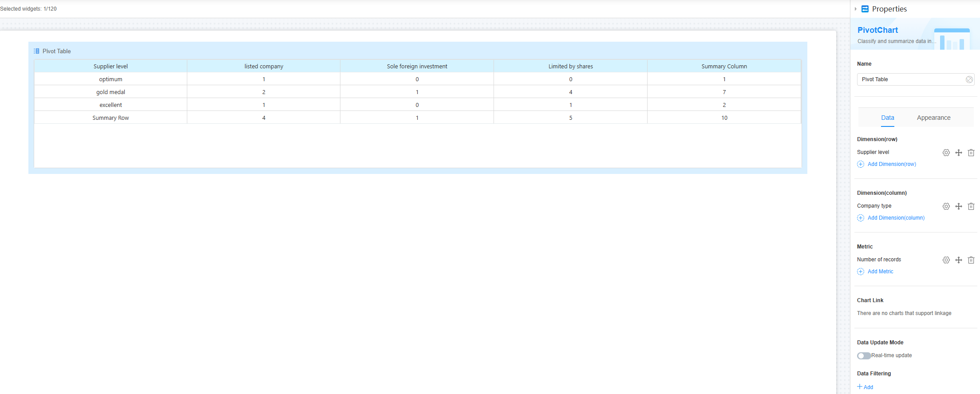Image resolution: width=980 pixels, height=394 pixels.
Task: Click the Company type dimension label
Action: [x=874, y=206]
